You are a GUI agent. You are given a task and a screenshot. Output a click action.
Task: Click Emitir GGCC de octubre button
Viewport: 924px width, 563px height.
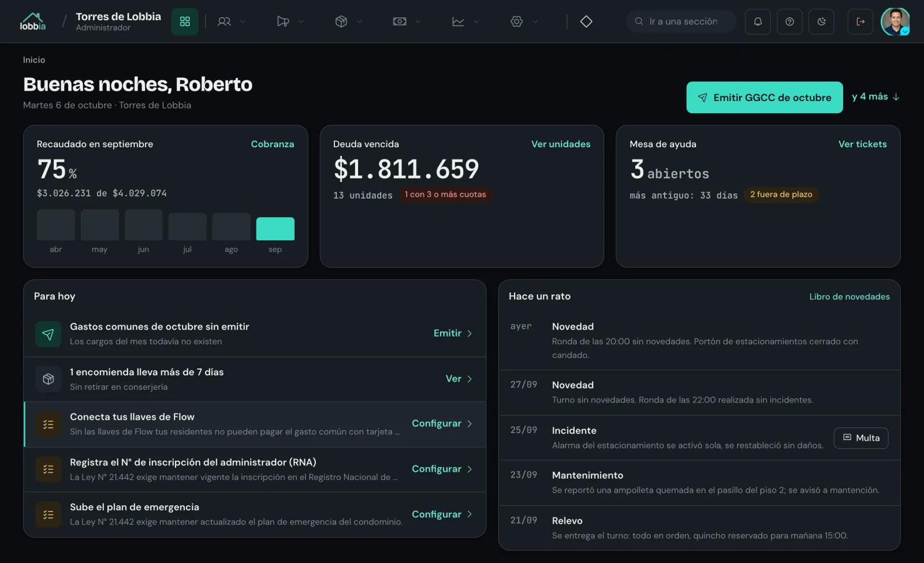click(765, 97)
